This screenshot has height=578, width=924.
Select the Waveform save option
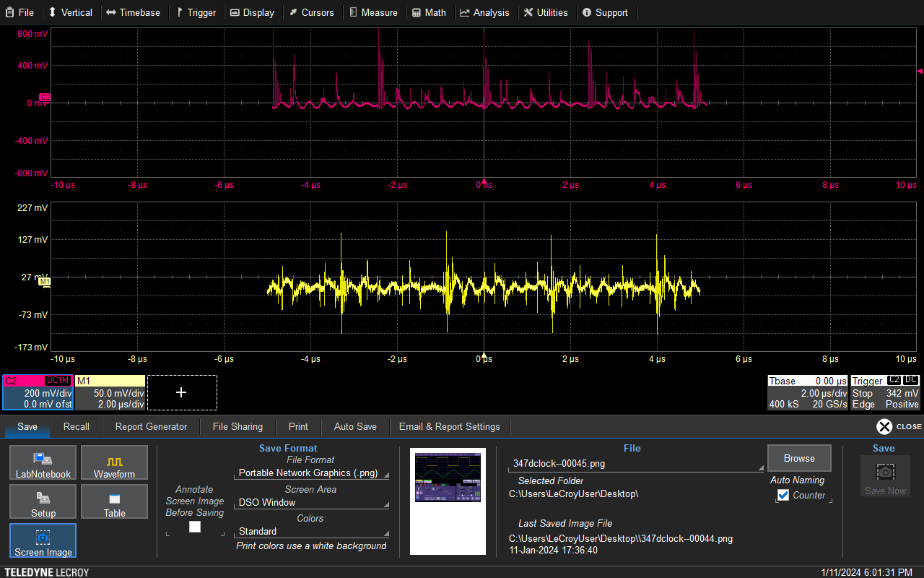(x=114, y=462)
